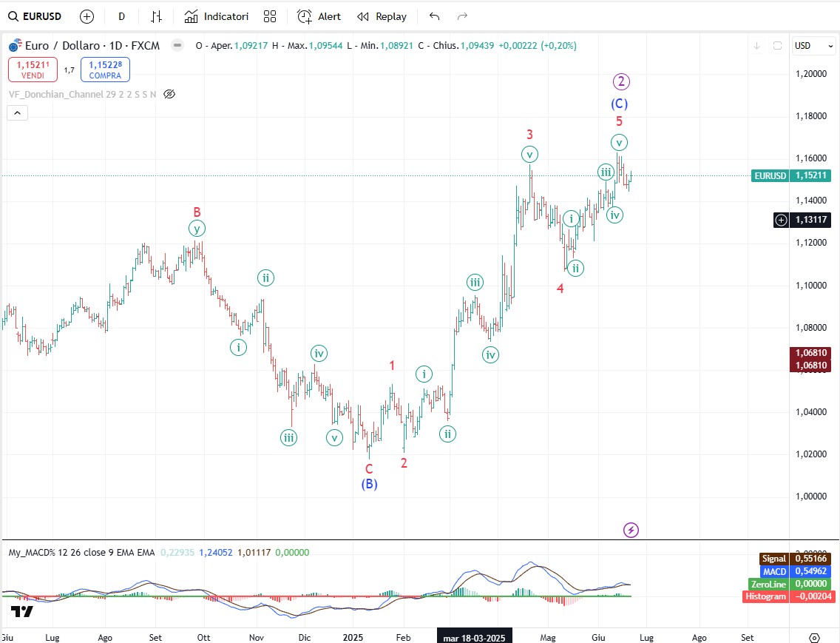Select the red 1 wave label

[392, 366]
